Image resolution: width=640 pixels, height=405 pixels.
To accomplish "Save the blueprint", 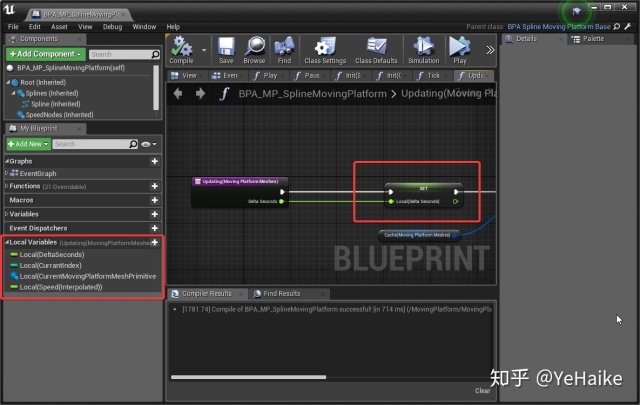I will click(226, 50).
